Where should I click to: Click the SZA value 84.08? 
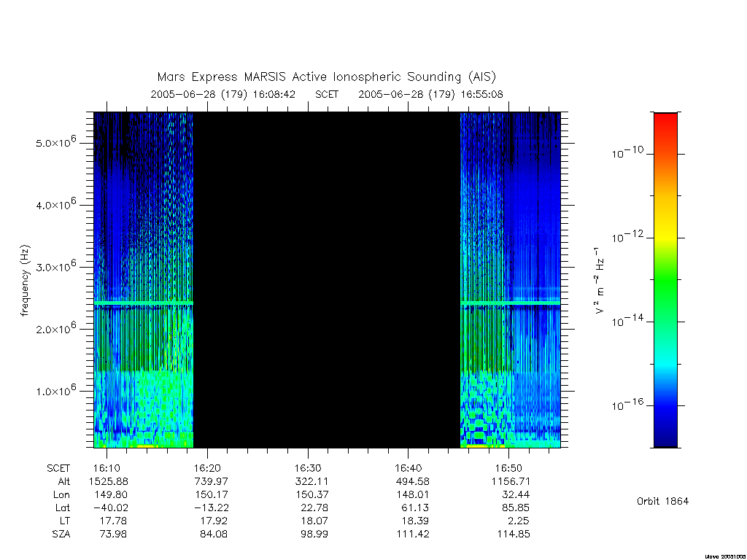pos(214,534)
